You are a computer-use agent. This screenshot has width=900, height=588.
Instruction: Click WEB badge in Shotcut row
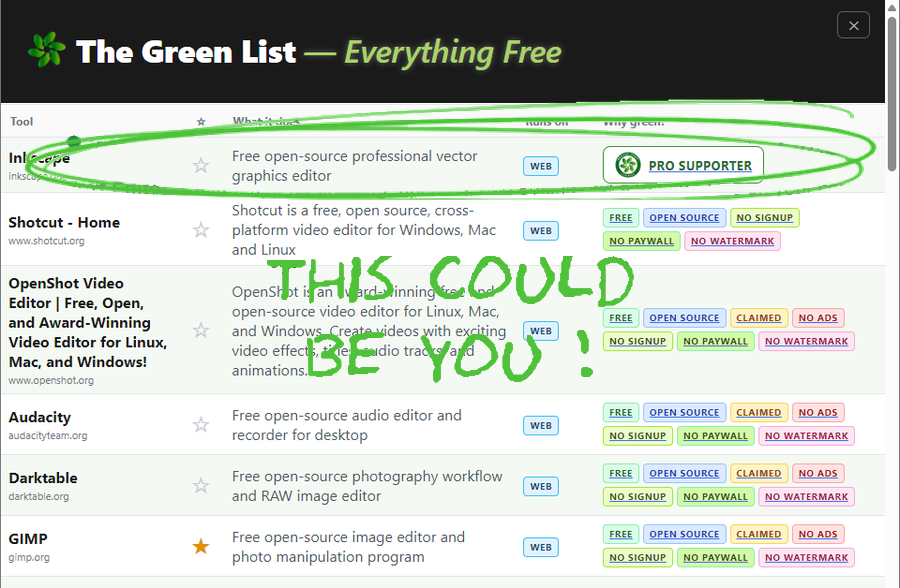541,230
